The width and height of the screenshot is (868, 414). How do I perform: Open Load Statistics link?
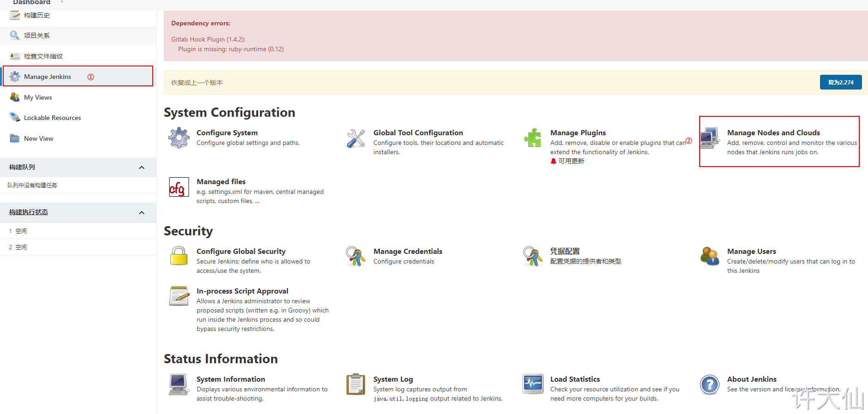point(575,379)
